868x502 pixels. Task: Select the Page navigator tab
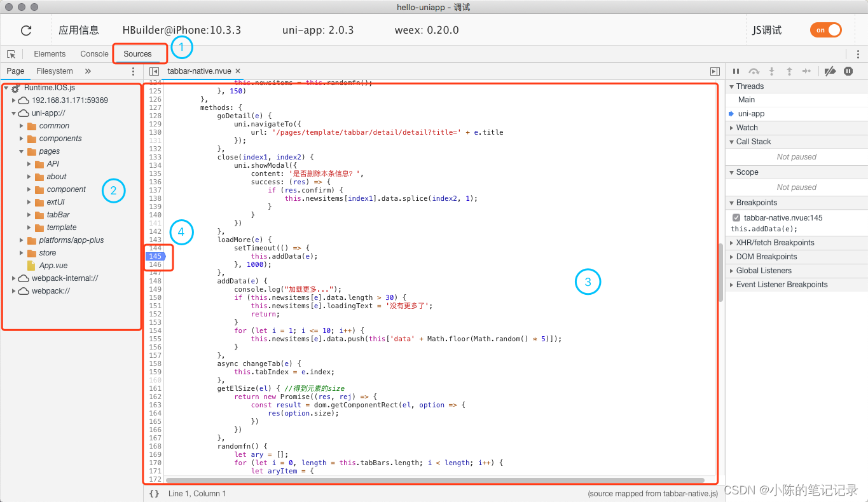click(x=16, y=71)
